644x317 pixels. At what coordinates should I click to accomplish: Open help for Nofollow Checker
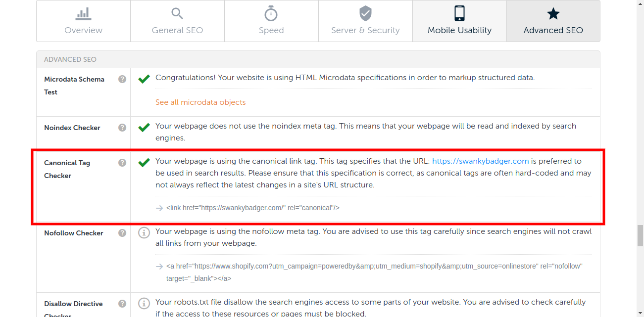[122, 233]
